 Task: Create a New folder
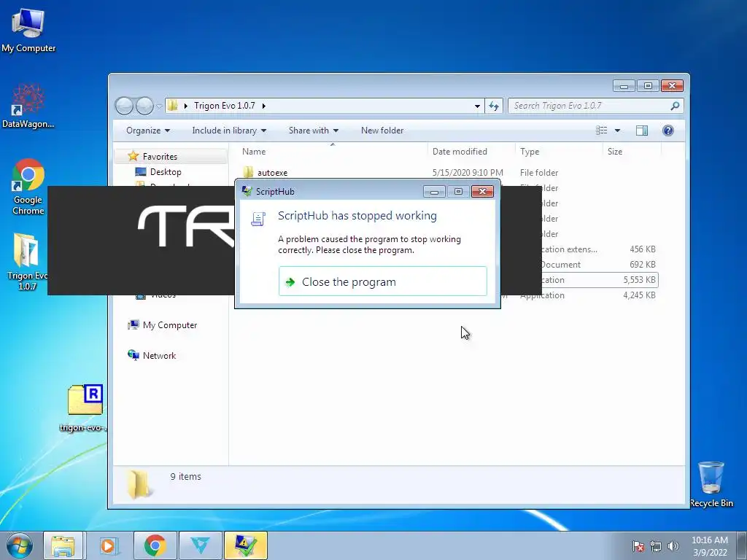click(382, 131)
